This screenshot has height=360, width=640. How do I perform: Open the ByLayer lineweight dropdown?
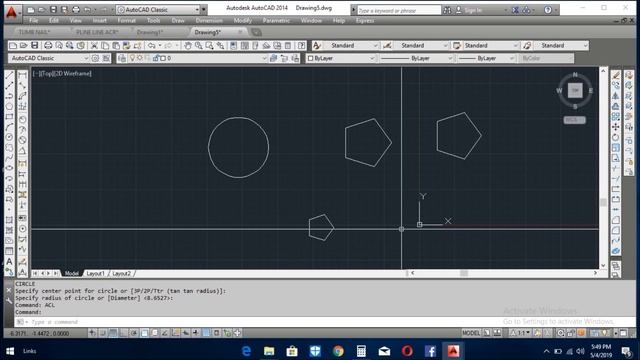click(x=486, y=58)
